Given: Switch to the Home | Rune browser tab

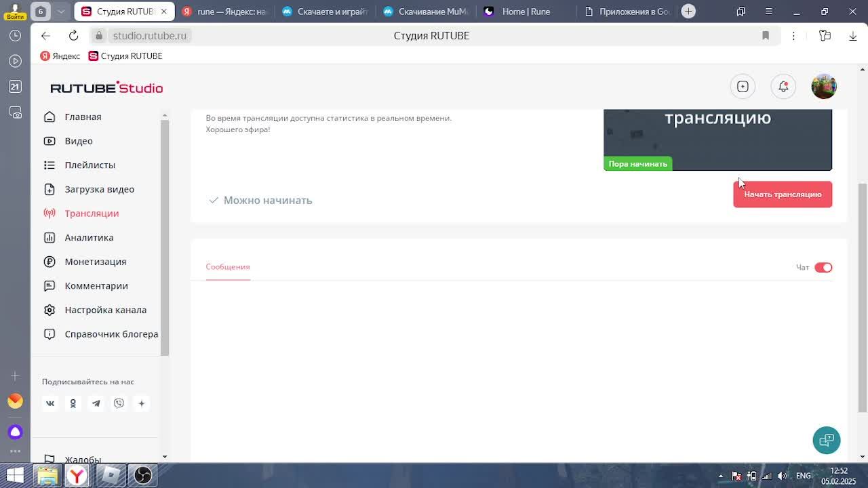Looking at the screenshot, I should click(527, 12).
